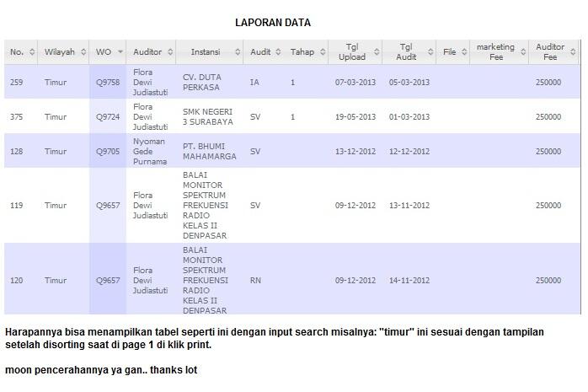The height and width of the screenshot is (392, 588).
Task: Click the SMK NEGERI 3 SURABAYA cell
Action: point(208,116)
